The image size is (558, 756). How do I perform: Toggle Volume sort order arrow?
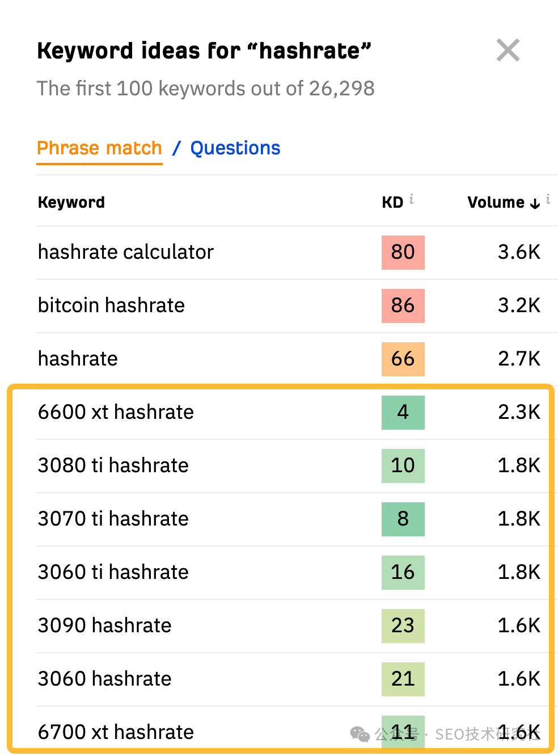(535, 203)
